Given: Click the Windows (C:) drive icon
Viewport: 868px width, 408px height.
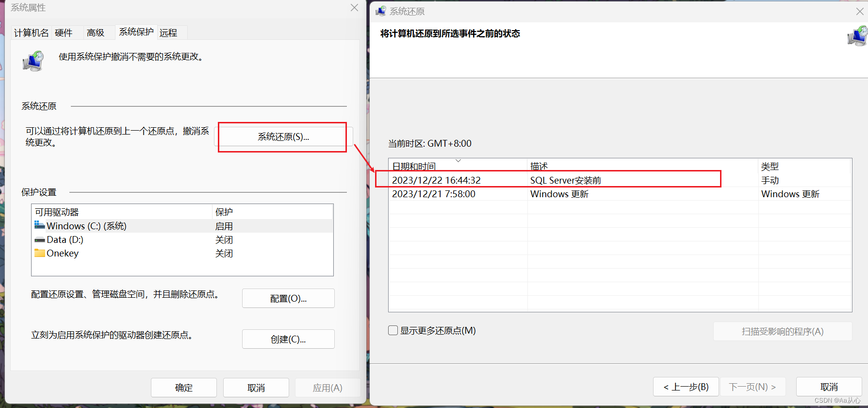Looking at the screenshot, I should [x=39, y=225].
